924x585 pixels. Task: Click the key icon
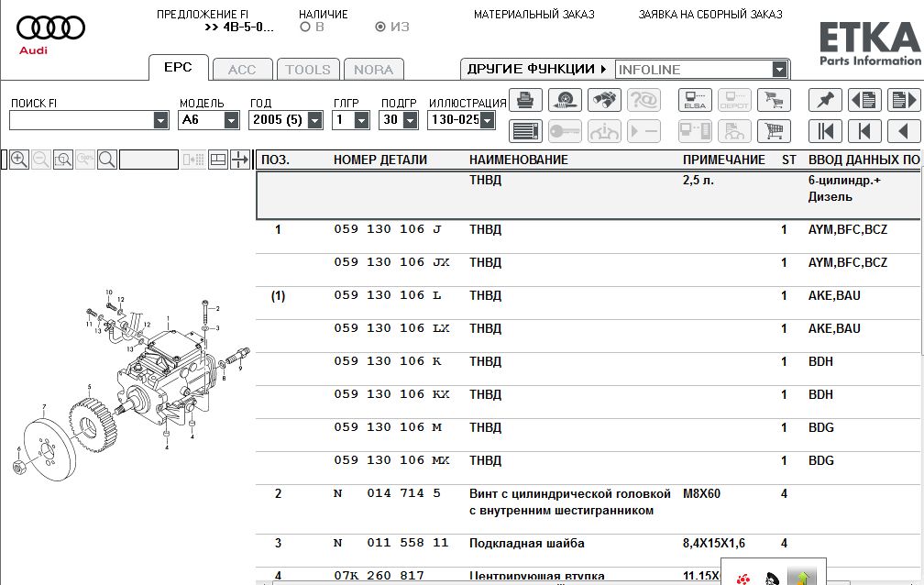click(565, 131)
